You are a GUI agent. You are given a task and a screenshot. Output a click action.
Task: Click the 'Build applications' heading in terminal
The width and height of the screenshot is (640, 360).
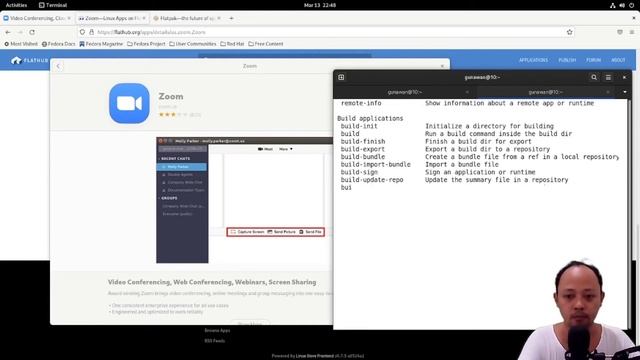[370, 118]
